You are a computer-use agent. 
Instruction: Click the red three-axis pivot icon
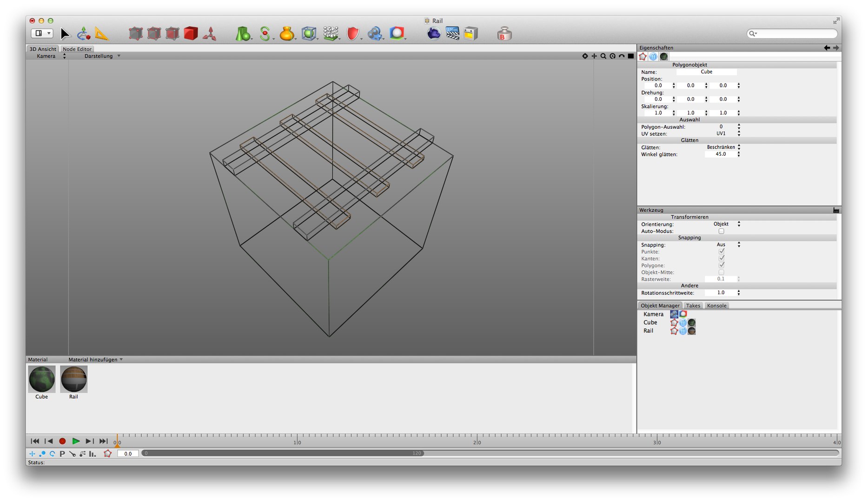[x=209, y=33]
